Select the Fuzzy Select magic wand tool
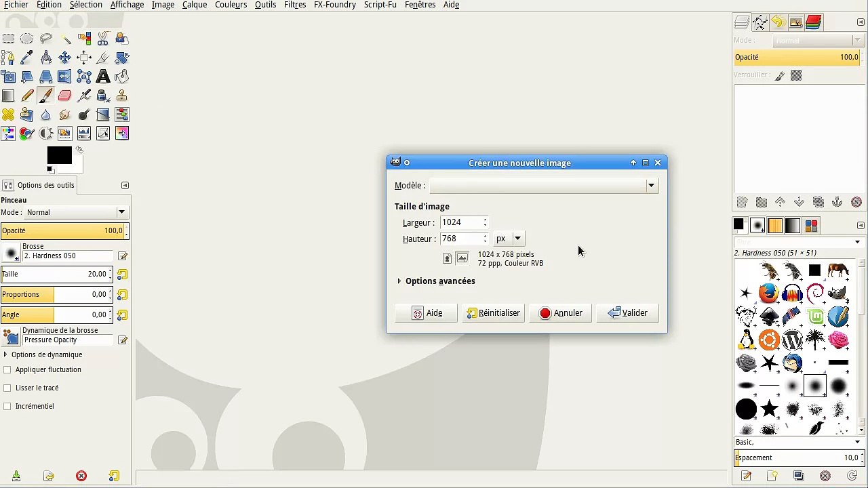Screen dimensions: 868x488 pyautogui.click(x=65, y=39)
